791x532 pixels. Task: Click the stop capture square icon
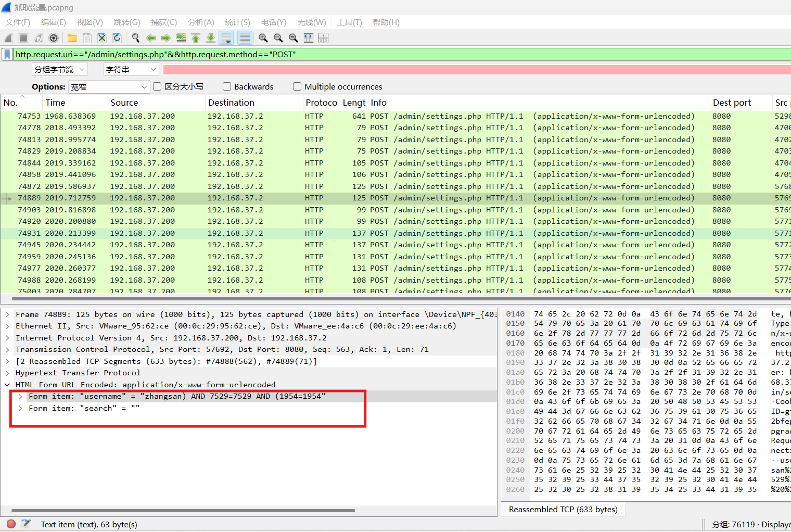[23, 38]
